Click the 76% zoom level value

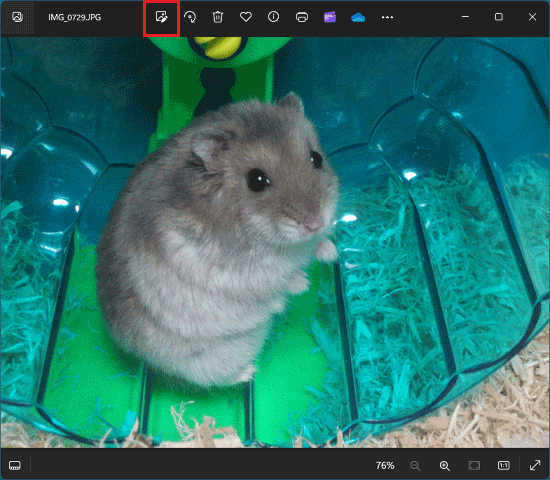click(x=385, y=466)
